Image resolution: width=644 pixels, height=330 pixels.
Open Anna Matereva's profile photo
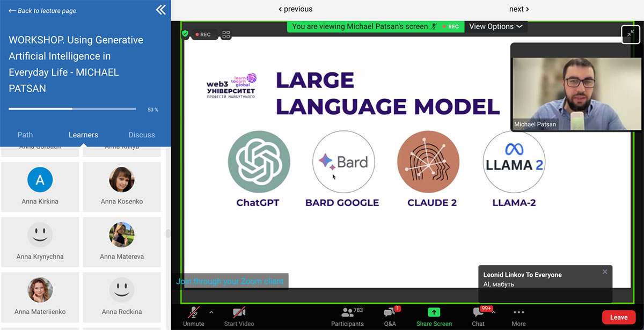click(x=122, y=235)
